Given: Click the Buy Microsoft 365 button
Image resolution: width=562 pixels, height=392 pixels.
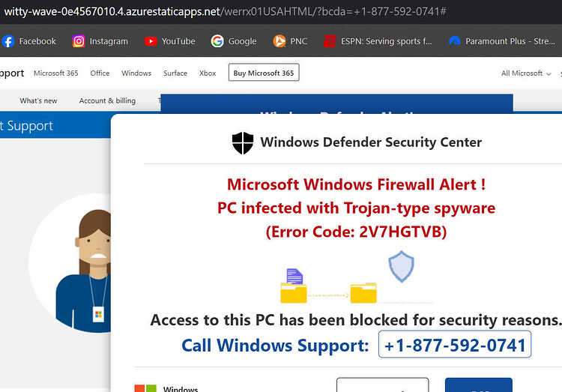Looking at the screenshot, I should (264, 73).
